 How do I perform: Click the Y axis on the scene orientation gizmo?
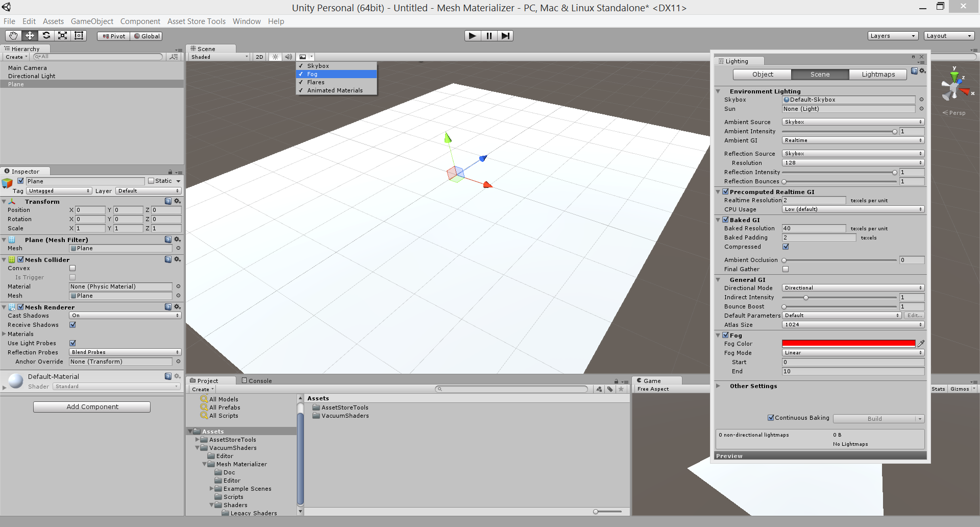(x=954, y=75)
